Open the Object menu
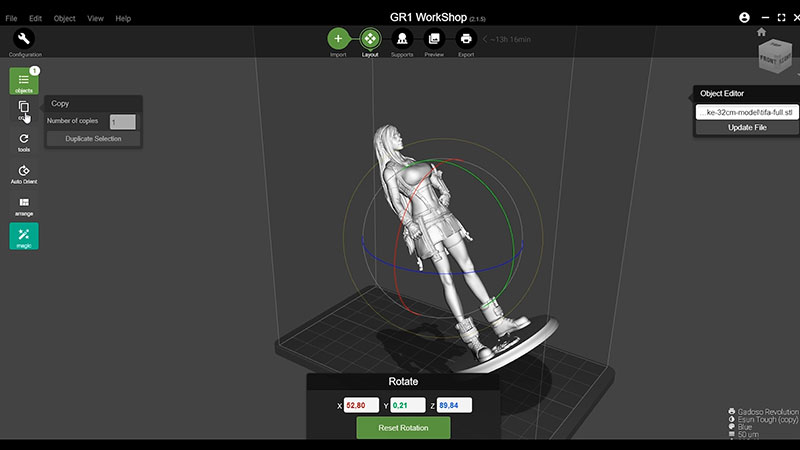Screen dimensions: 800x450 (64, 18)
